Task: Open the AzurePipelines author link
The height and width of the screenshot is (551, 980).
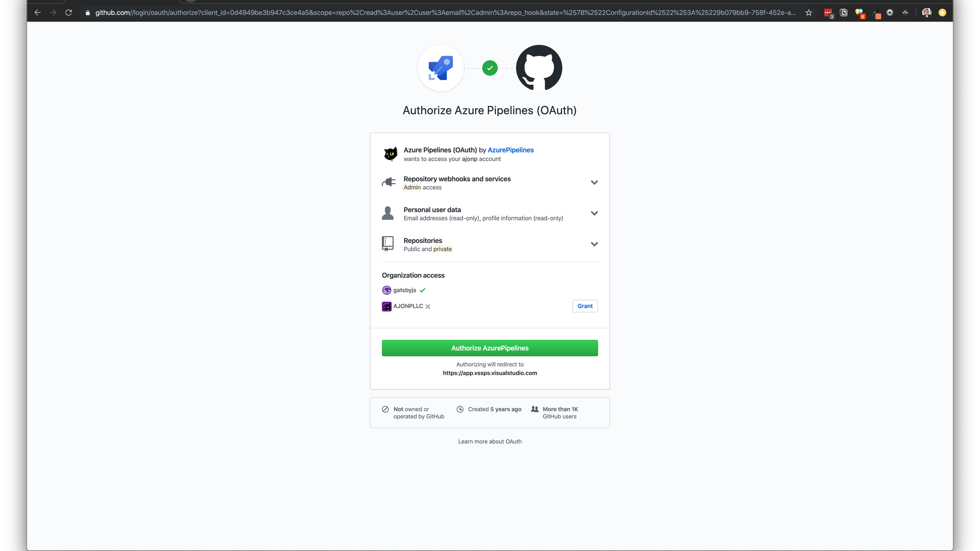Action: [510, 150]
